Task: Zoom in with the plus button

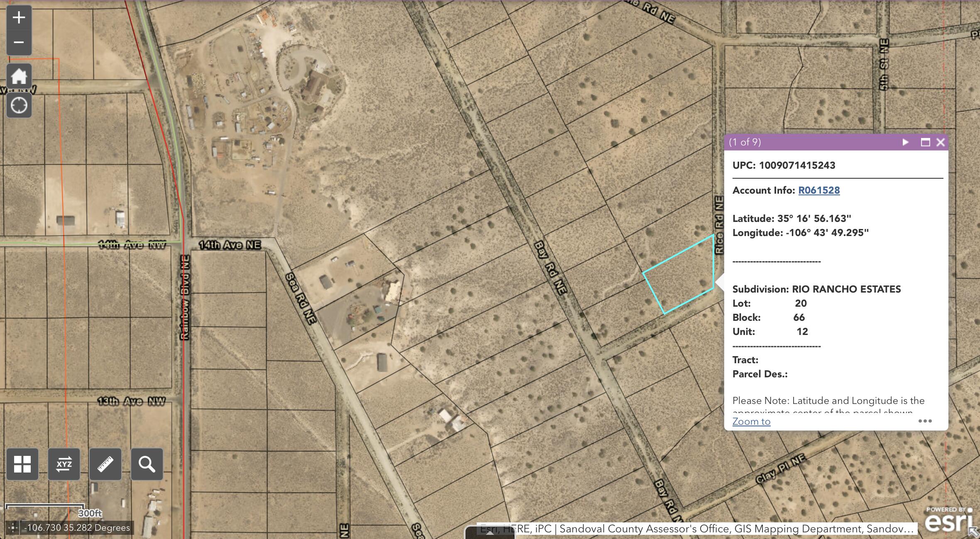Action: point(19,17)
